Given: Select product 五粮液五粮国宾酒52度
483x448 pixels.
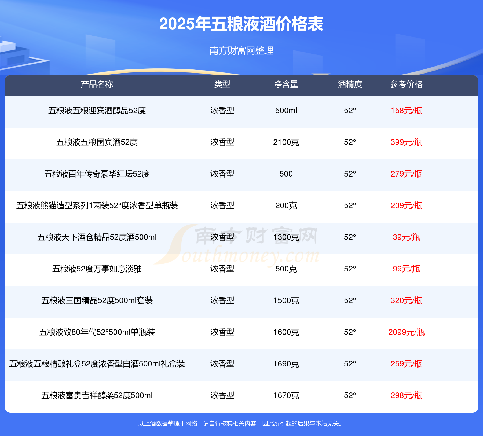Looking at the screenshot, I should pos(97,142).
